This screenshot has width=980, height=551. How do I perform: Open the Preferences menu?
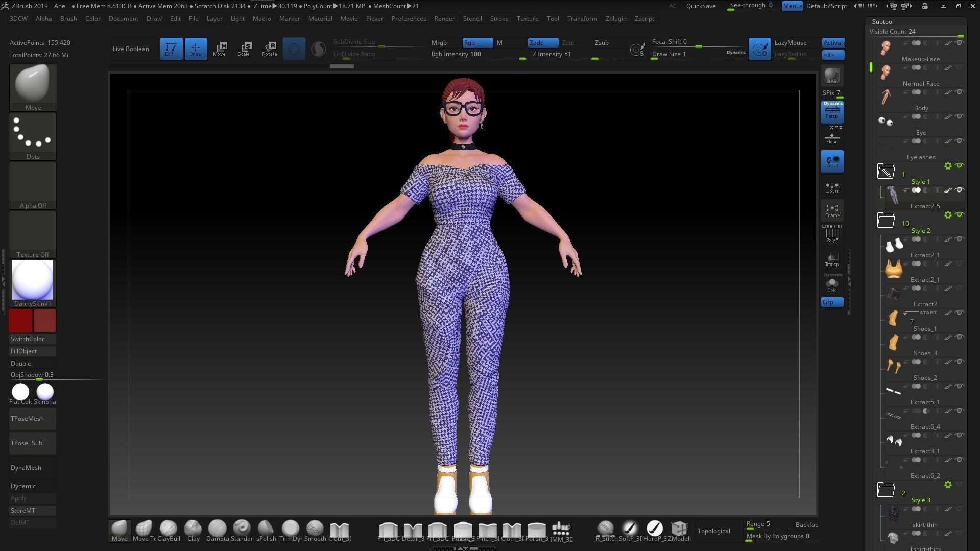tap(409, 19)
